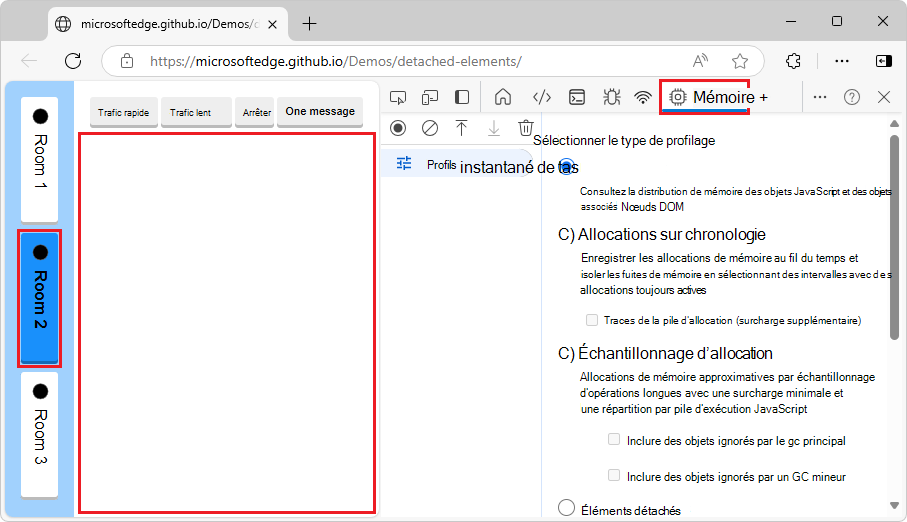Click the Trafic lent button
The height and width of the screenshot is (522, 907).
pyautogui.click(x=196, y=112)
